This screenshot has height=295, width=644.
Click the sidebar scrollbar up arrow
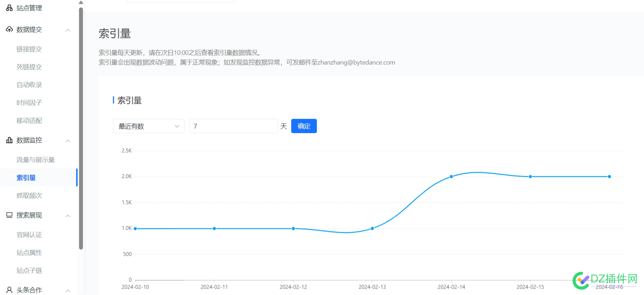tap(81, 2)
